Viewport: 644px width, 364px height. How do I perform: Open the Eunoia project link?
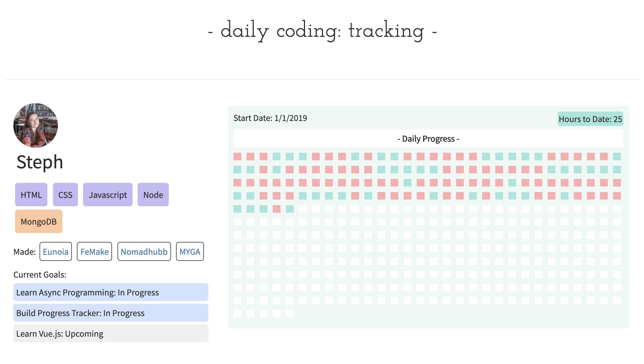56,252
